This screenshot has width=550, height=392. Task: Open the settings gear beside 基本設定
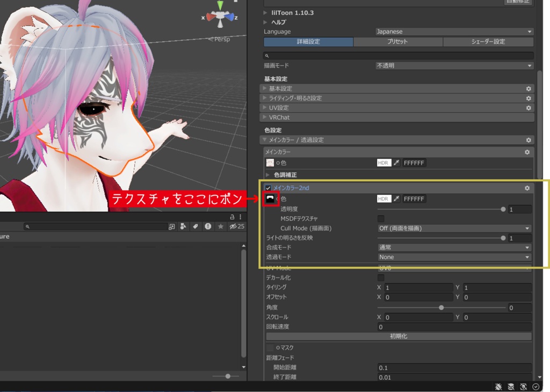(528, 89)
